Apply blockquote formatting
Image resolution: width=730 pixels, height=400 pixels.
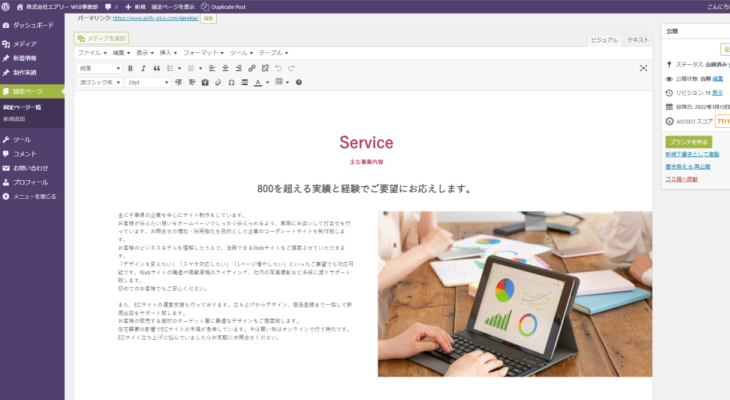coord(157,68)
